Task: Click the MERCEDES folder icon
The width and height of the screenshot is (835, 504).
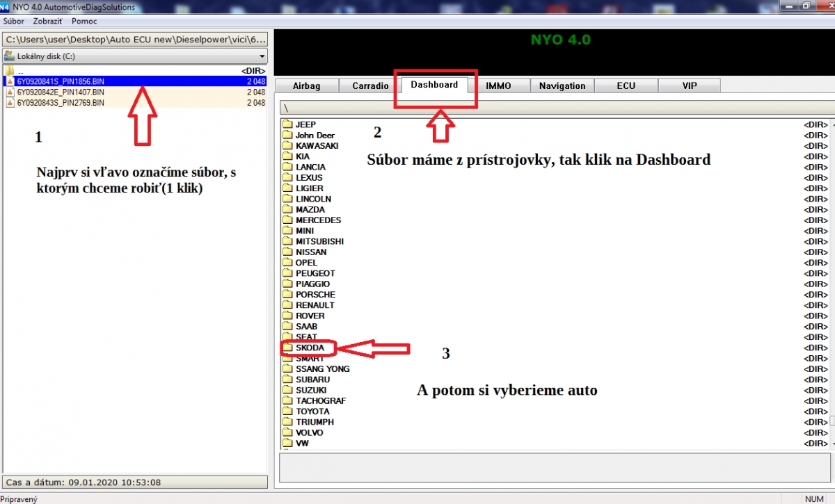Action: tap(287, 220)
